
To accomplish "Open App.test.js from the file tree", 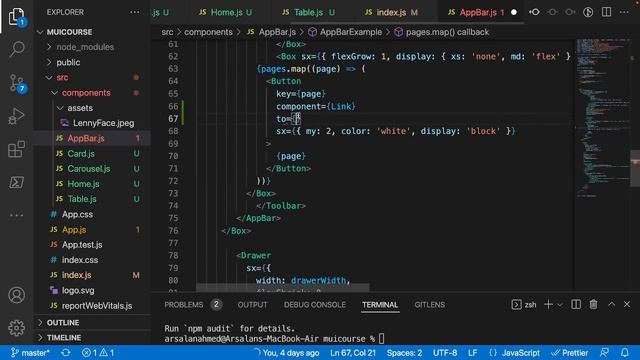I will [x=82, y=244].
